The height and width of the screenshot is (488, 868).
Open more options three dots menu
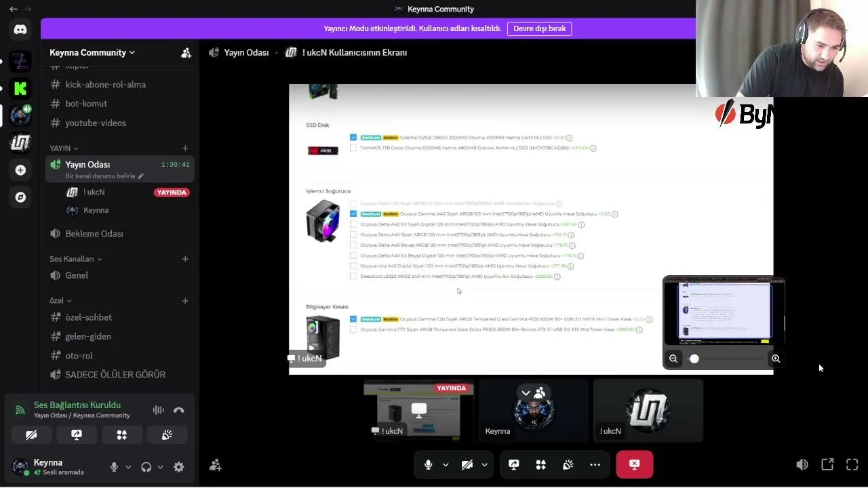tap(595, 465)
